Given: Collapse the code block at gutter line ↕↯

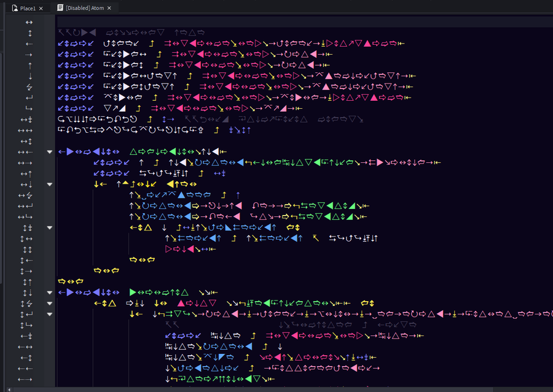Looking at the screenshot, I should click(x=50, y=304).
